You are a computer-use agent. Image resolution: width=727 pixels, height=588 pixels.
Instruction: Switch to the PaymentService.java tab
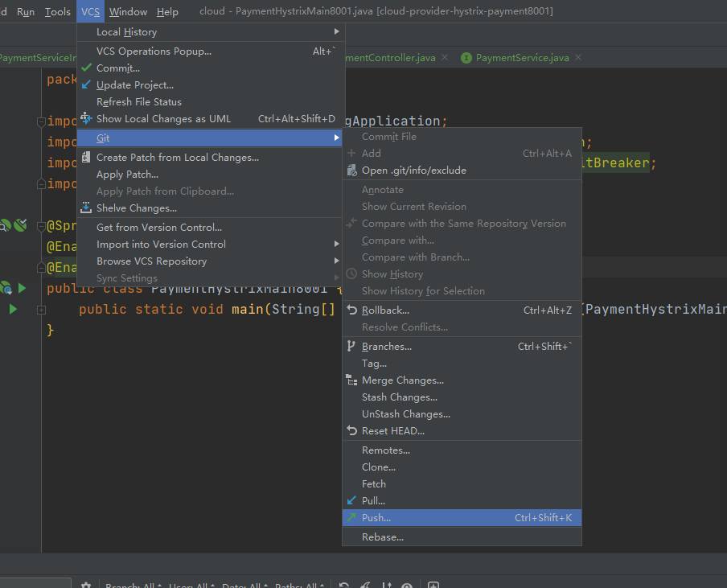click(522, 57)
